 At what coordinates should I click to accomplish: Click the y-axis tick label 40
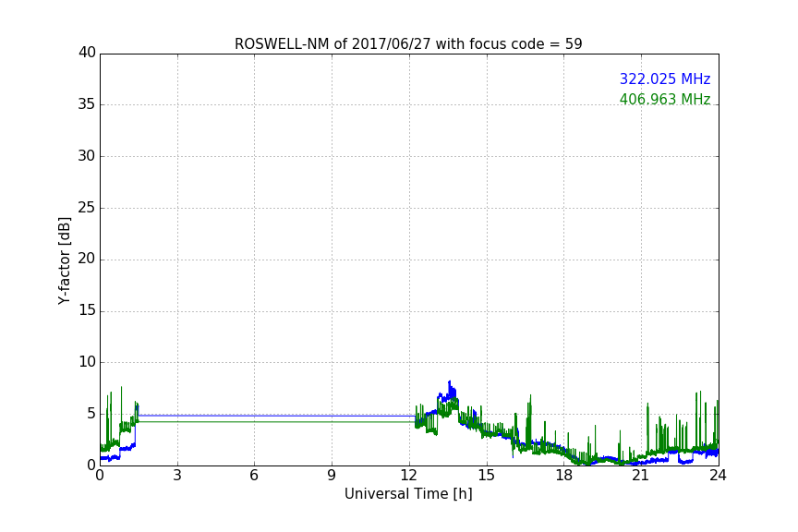87,53
